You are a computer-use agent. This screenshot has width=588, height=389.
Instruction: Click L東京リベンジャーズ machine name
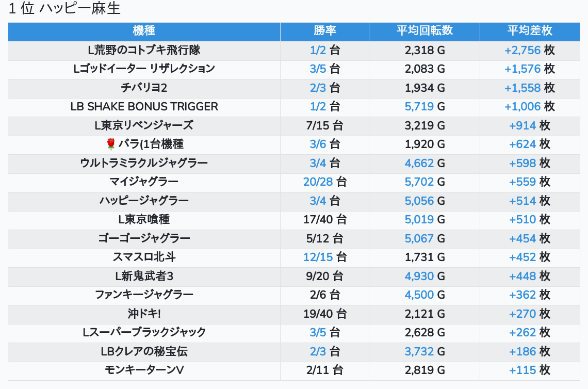click(x=144, y=125)
